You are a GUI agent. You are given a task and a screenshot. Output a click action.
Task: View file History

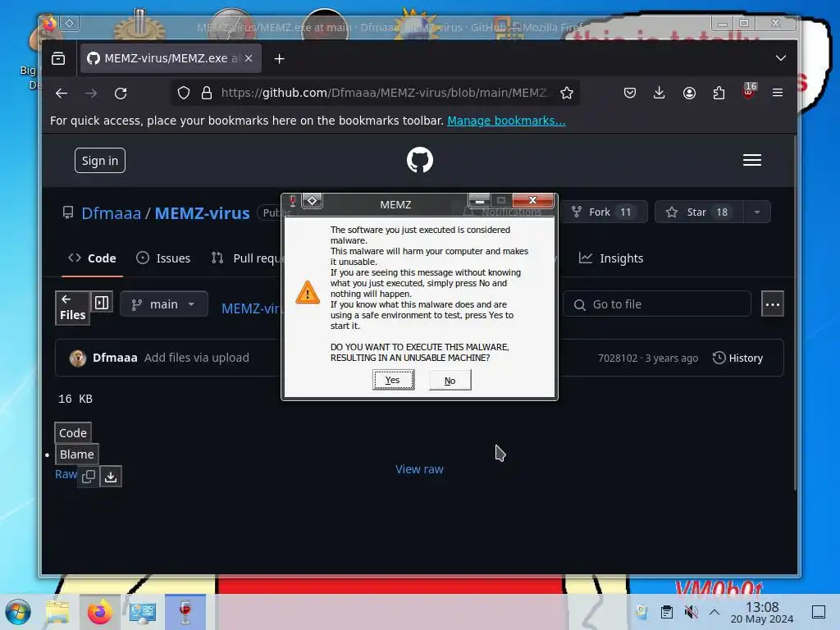[737, 358]
